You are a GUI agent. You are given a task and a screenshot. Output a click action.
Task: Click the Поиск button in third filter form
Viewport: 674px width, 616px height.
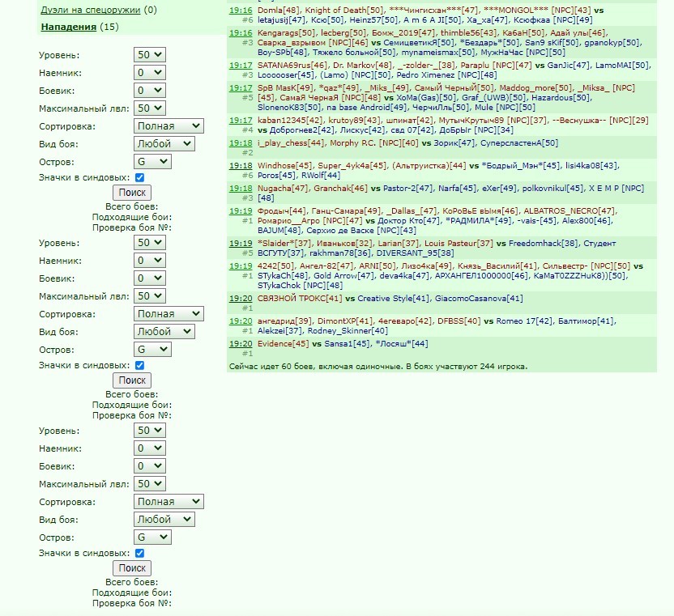(x=132, y=568)
